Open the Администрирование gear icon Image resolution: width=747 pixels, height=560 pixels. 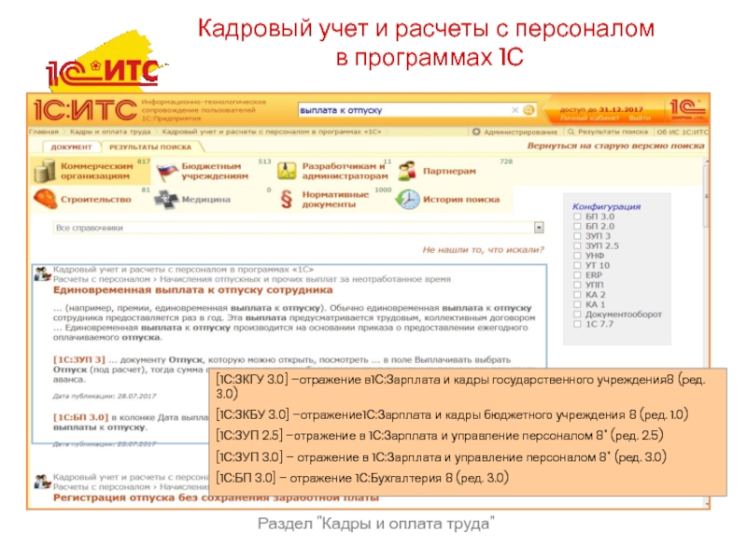(476, 132)
